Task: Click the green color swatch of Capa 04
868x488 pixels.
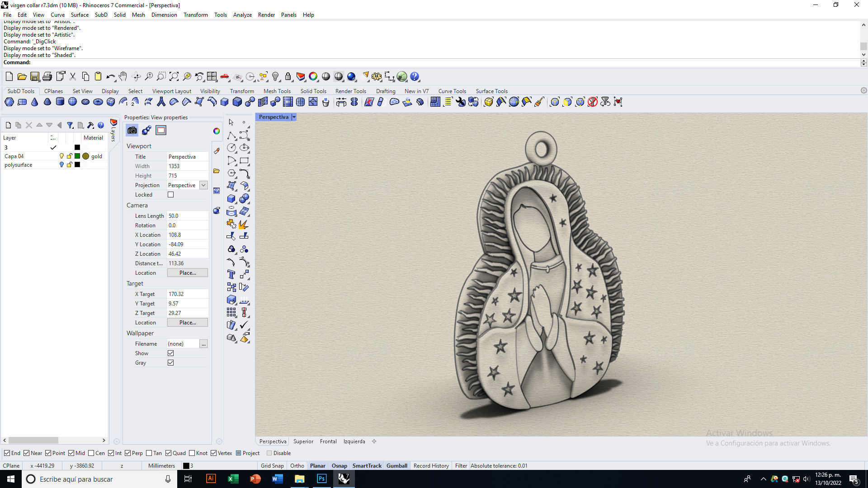Action: (x=77, y=156)
